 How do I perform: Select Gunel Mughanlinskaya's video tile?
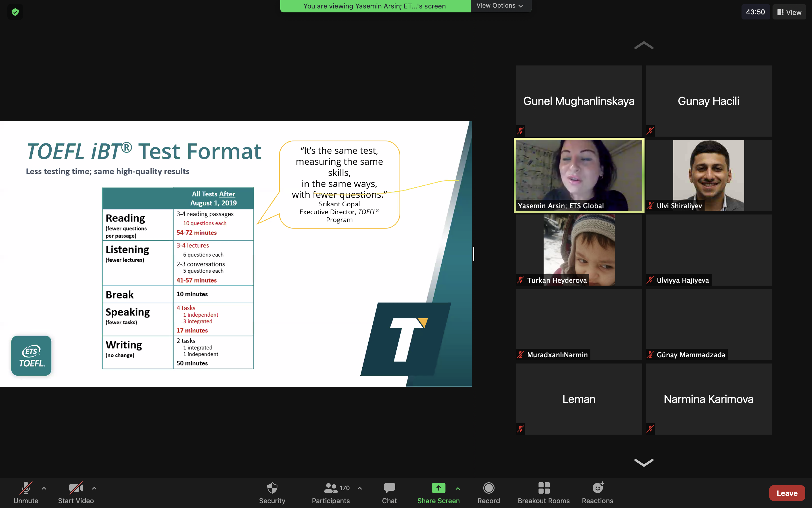click(579, 101)
